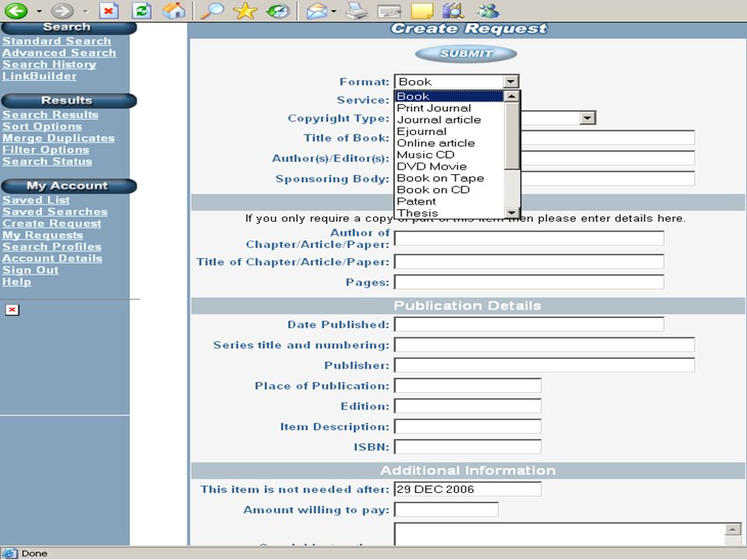Focus the Publisher input field
The height and width of the screenshot is (560, 747).
[x=544, y=366]
